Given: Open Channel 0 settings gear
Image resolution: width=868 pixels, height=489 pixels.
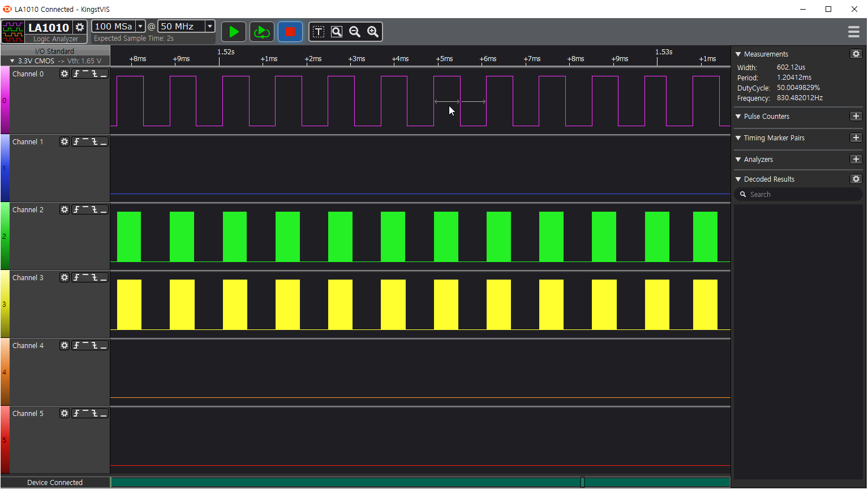Looking at the screenshot, I should pos(65,74).
